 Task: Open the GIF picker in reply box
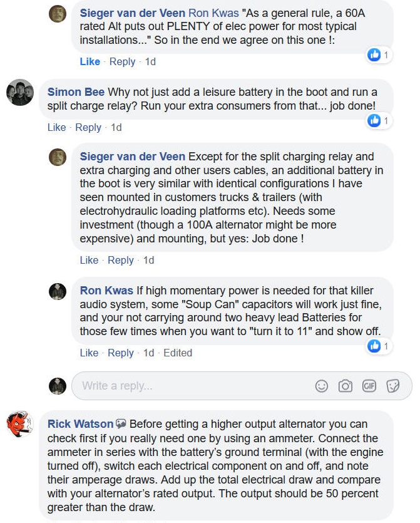369,386
